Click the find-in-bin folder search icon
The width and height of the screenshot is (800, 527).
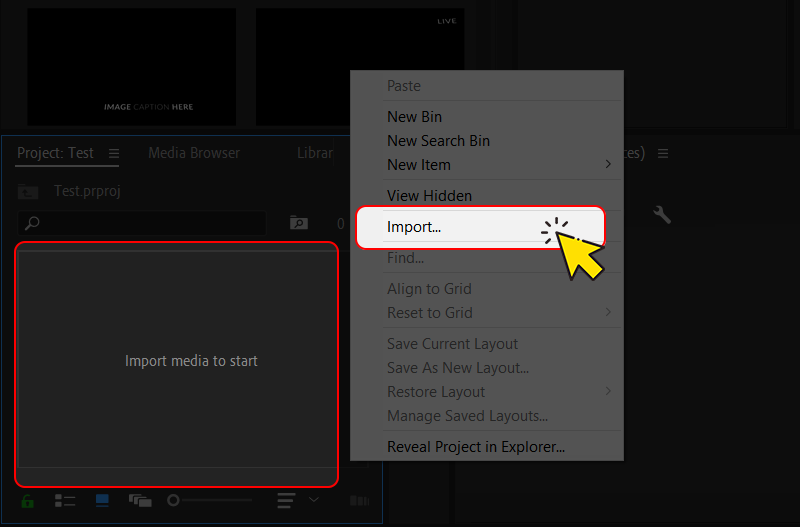[298, 223]
